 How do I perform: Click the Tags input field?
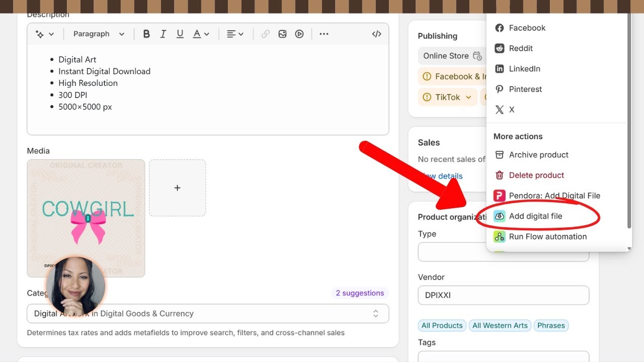503,356
